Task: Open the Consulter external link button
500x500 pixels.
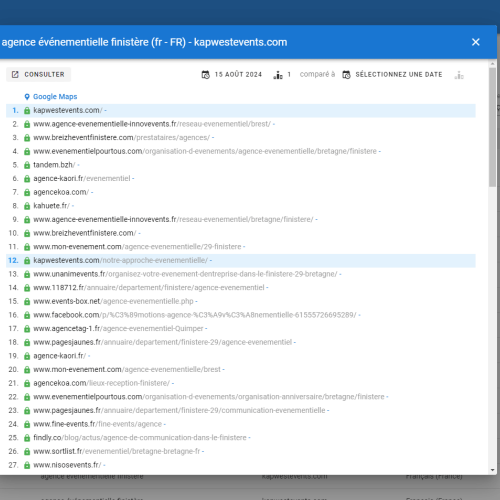Action: (38, 74)
